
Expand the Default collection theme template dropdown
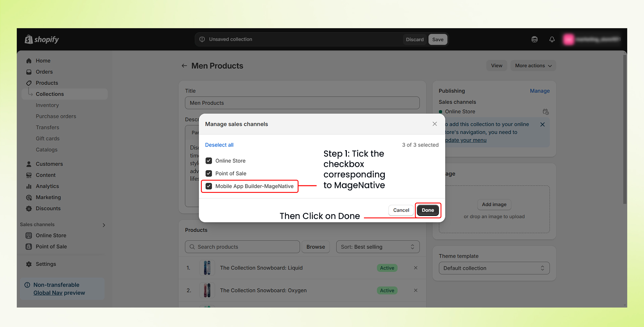click(x=494, y=268)
